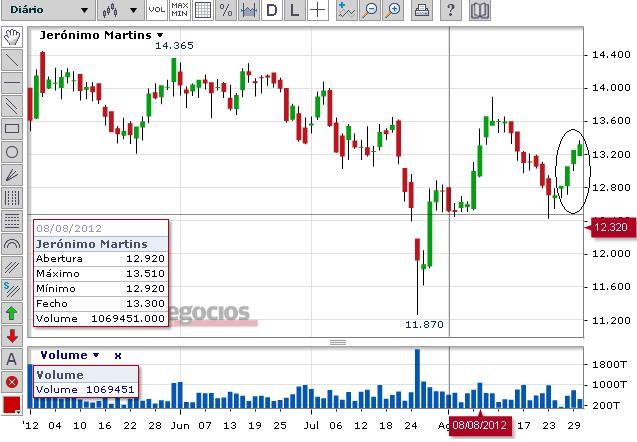Image resolution: width=637 pixels, height=442 pixels.
Task: Select the S speed lines tool
Action: tap(12, 290)
